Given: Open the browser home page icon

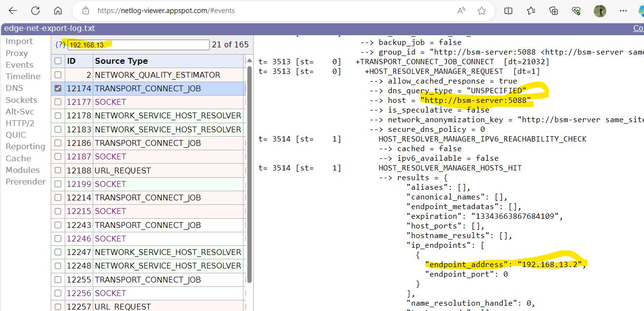Looking at the screenshot, I should click(58, 11).
